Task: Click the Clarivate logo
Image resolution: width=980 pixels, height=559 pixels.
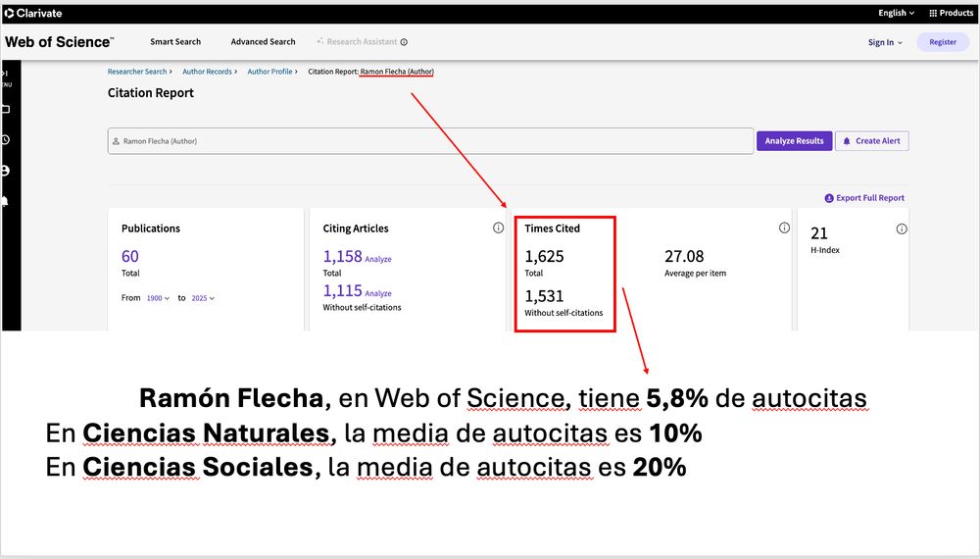Action: click(x=33, y=13)
